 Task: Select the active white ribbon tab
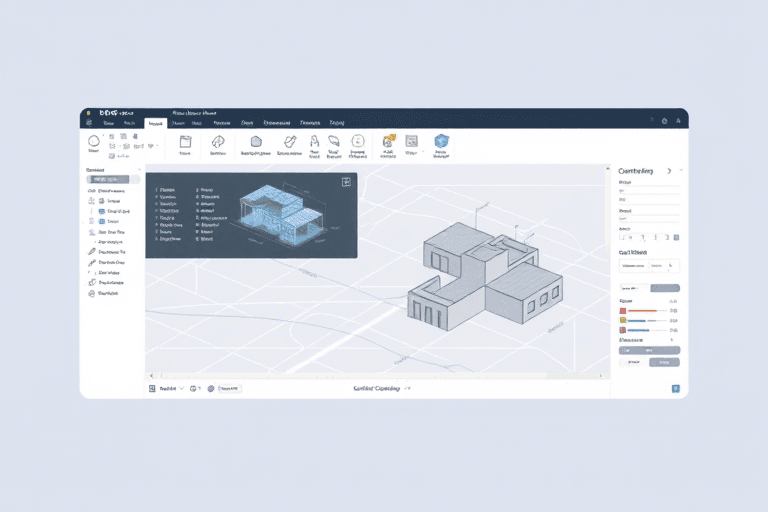point(155,123)
